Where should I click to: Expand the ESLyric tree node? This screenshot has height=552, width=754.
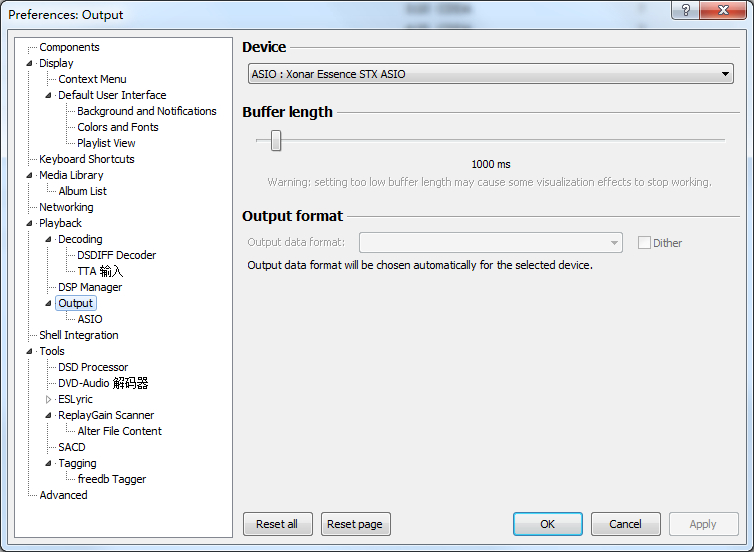click(x=49, y=399)
